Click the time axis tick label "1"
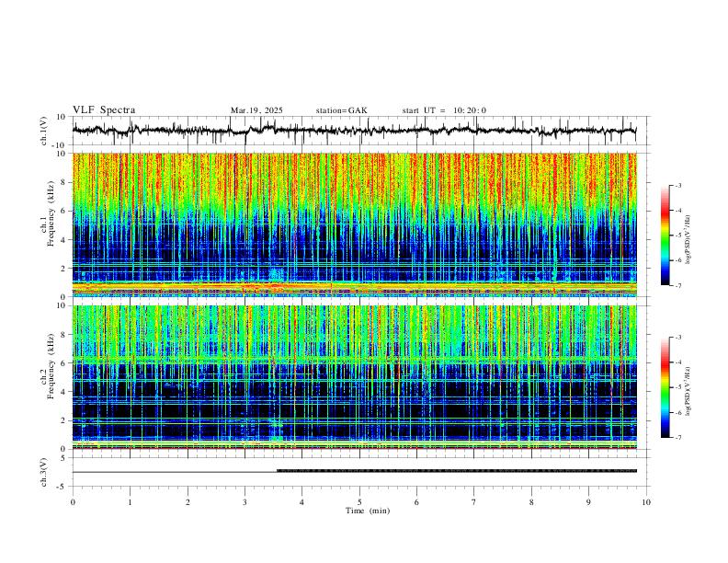This screenshot has height=563, width=728. point(130,502)
